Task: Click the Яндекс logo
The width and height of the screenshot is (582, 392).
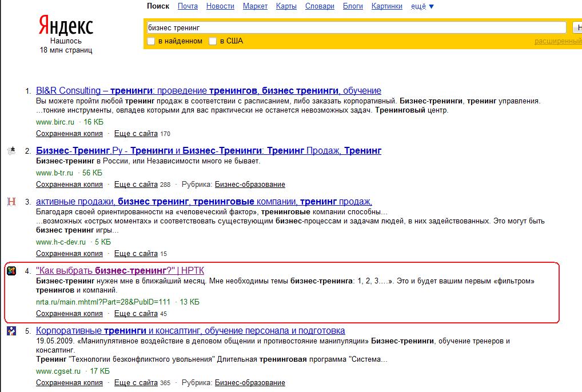Action: (66, 25)
